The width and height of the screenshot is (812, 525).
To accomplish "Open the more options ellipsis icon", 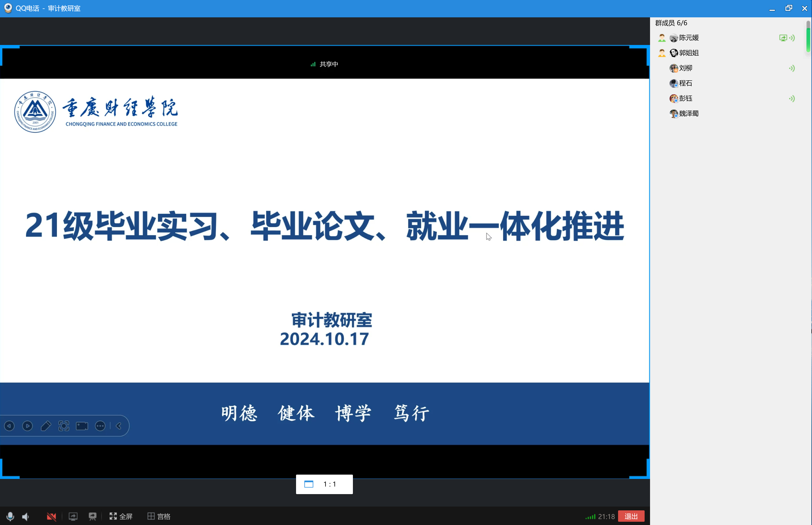I will [x=100, y=426].
